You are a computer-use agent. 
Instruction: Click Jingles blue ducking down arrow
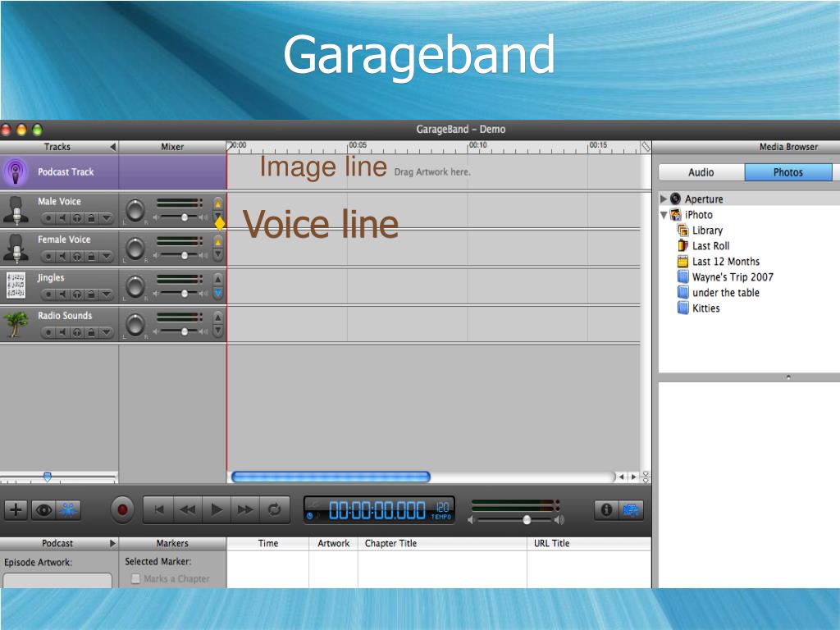coord(218,294)
